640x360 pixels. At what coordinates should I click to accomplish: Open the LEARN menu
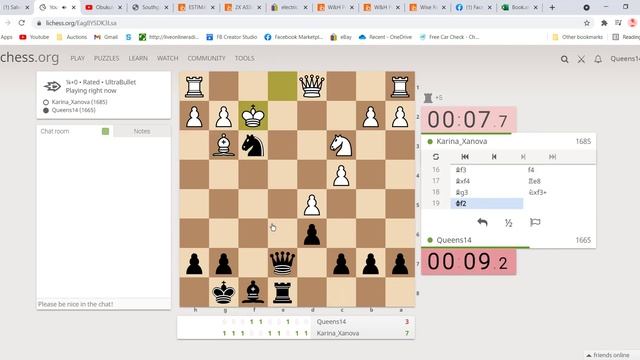tap(138, 58)
